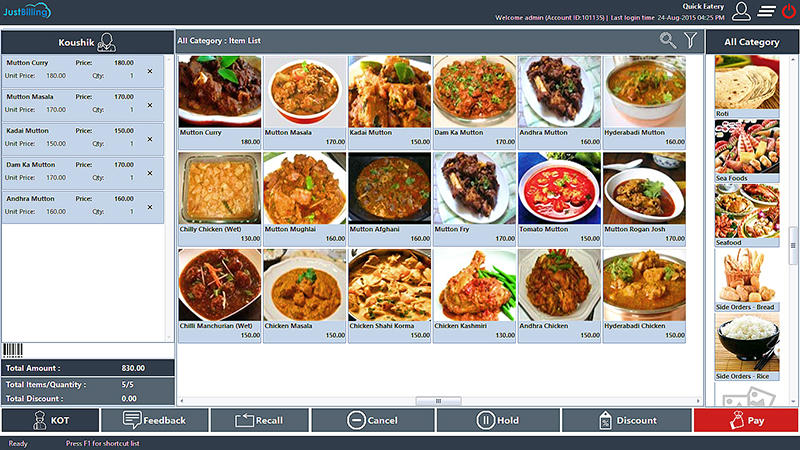Add Hyderabadi Mutton item tile
Viewport: 800px width, 450px height.
pyautogui.click(x=644, y=102)
